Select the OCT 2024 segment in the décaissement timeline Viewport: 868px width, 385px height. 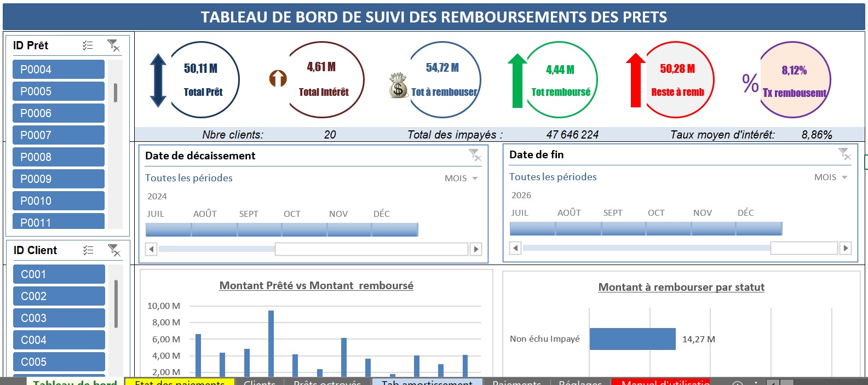[x=304, y=229]
